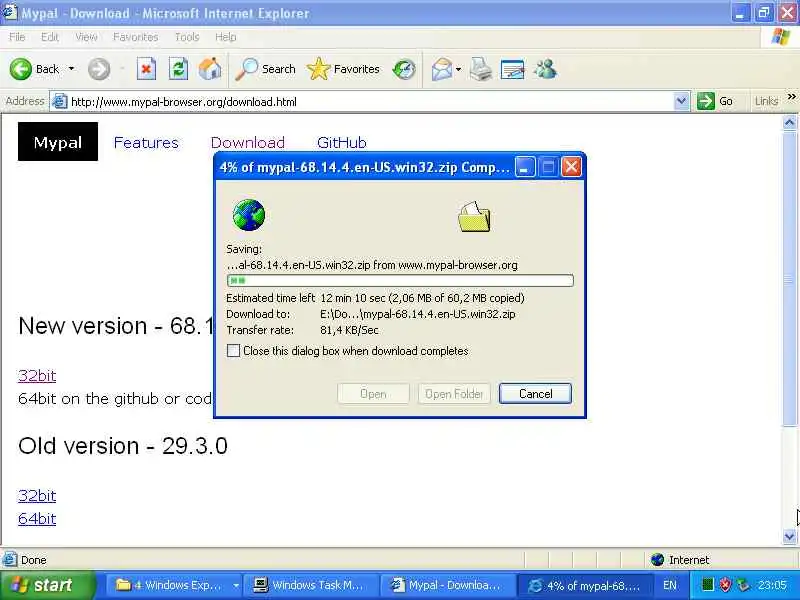Image resolution: width=800 pixels, height=600 pixels.
Task: Open the Edit menu
Action: [49, 37]
